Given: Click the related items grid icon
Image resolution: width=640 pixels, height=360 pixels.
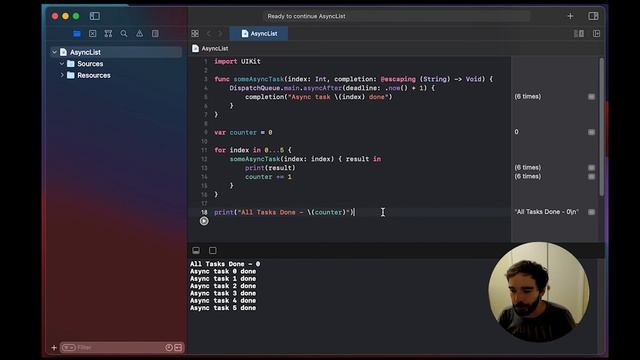Looking at the screenshot, I should (x=195, y=33).
